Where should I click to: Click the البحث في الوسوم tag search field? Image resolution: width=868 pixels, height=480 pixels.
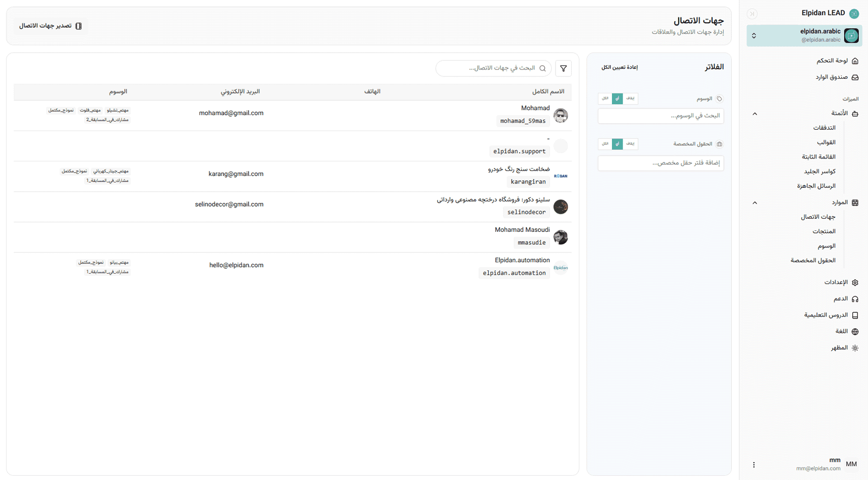pyautogui.click(x=661, y=116)
